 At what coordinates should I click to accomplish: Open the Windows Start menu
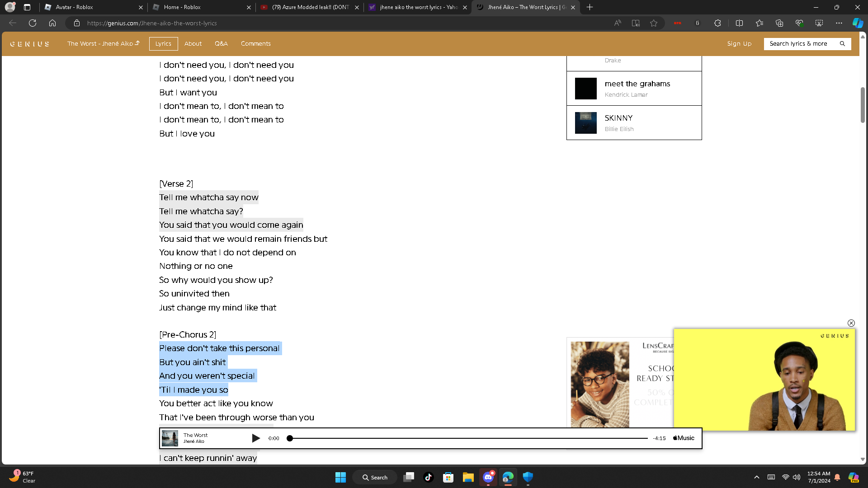340,477
